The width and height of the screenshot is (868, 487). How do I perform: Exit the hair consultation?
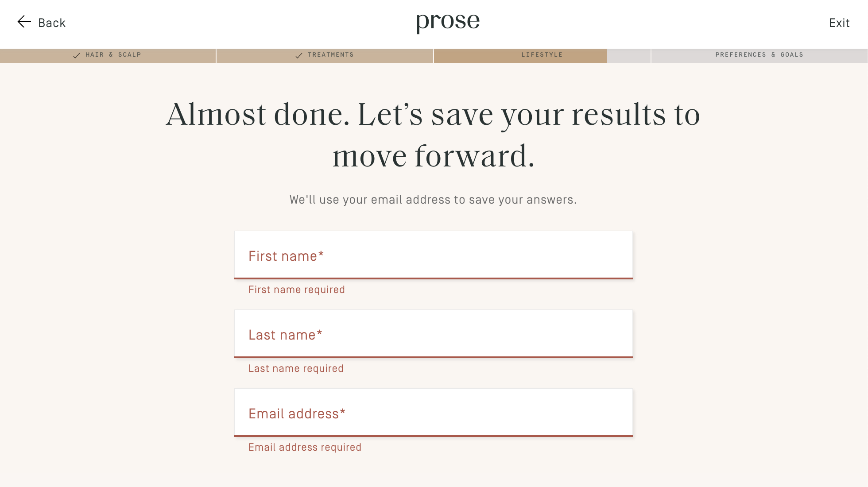coord(839,23)
